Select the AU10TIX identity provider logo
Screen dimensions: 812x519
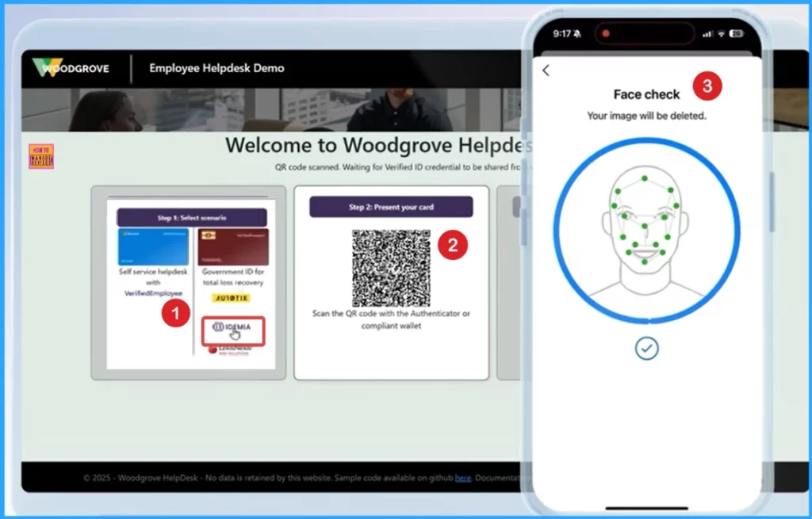(x=231, y=298)
